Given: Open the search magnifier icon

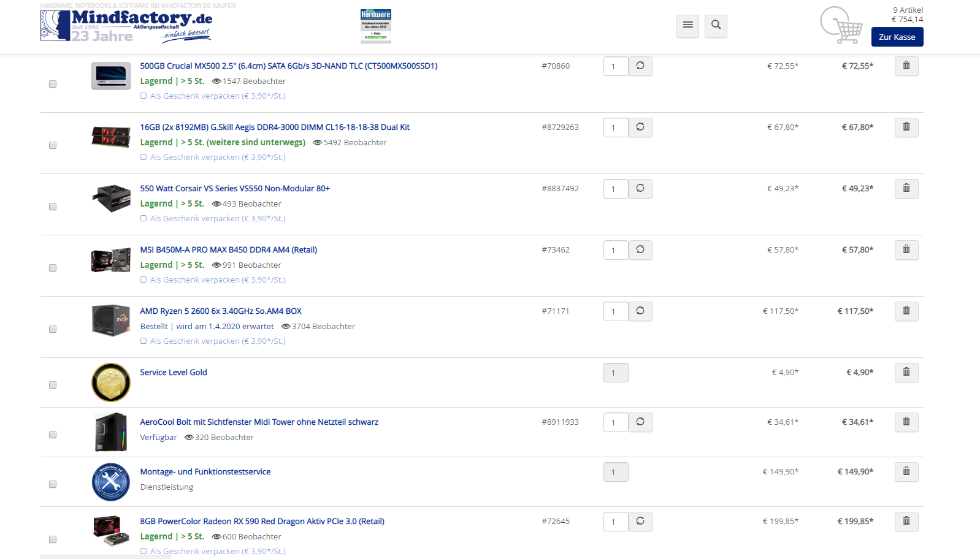Looking at the screenshot, I should click(x=716, y=26).
